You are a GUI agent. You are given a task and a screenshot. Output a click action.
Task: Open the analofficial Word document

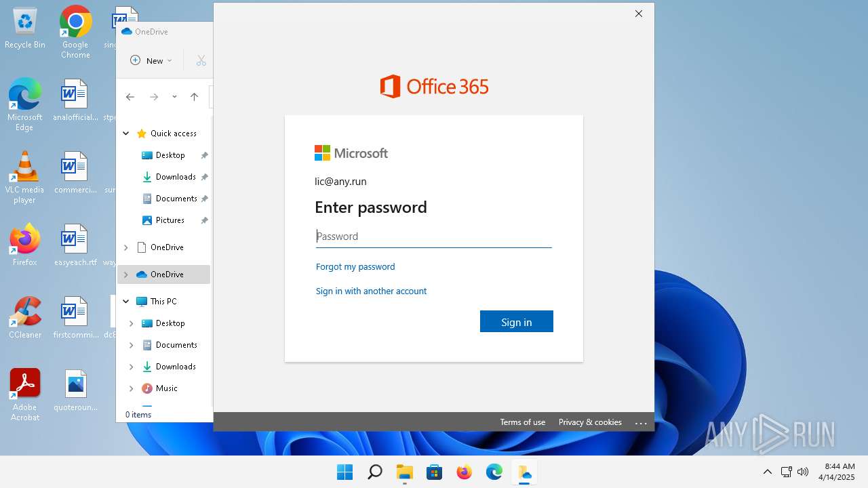(75, 100)
